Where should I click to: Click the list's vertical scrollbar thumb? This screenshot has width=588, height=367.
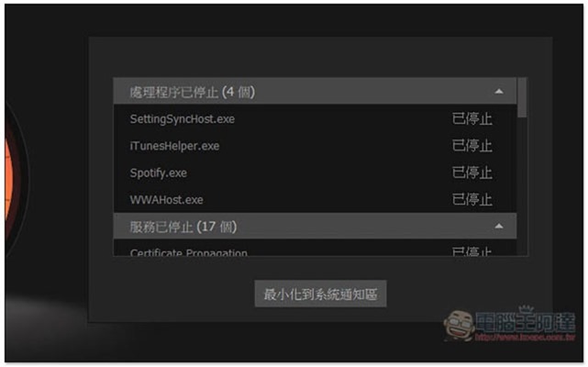click(x=522, y=98)
